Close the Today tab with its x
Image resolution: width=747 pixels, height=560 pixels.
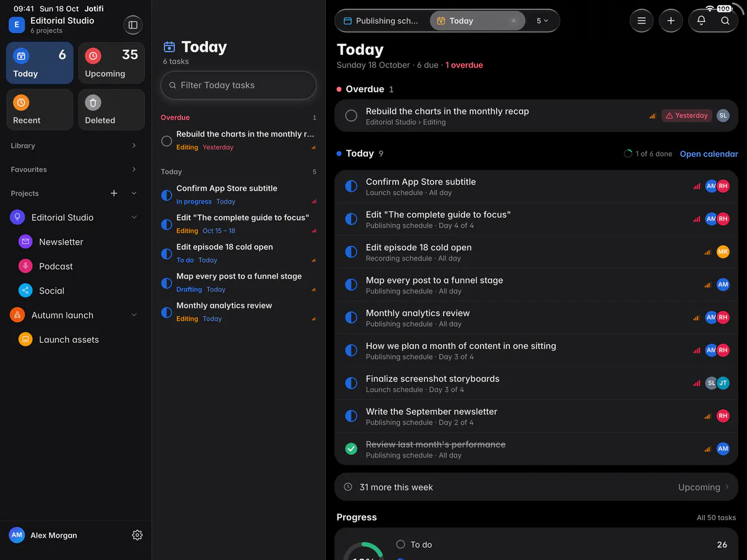coord(514,21)
